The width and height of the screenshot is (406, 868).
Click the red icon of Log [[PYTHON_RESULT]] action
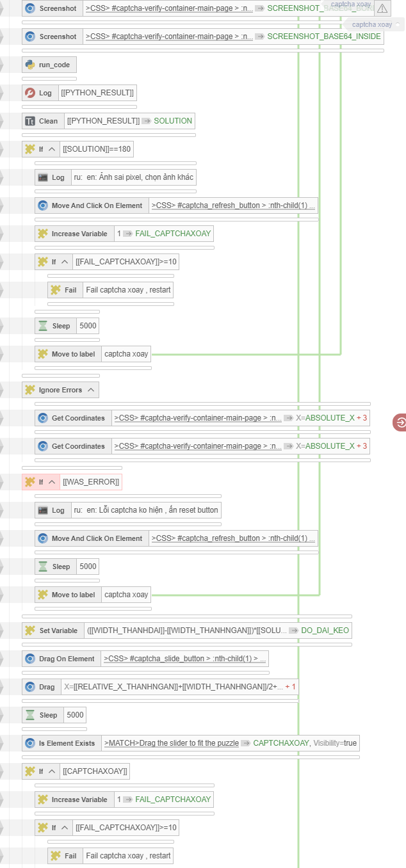click(29, 93)
